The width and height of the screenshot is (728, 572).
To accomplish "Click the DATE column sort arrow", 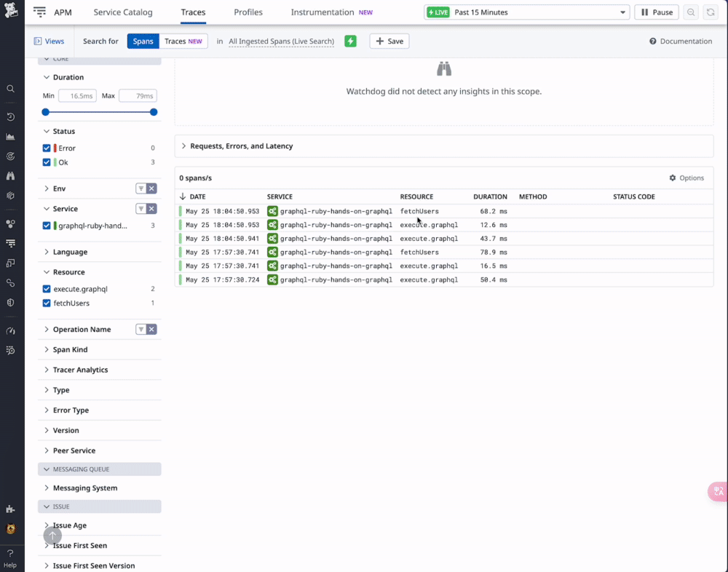I will point(183,196).
